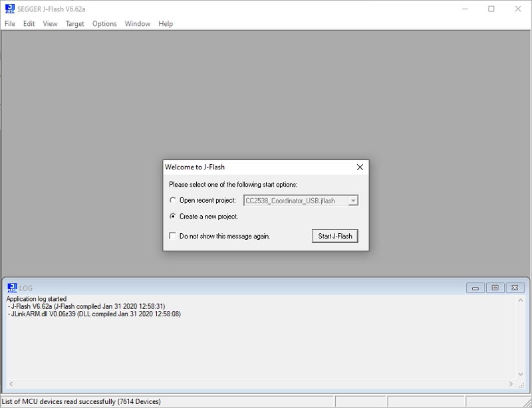Close the Welcome to J-Flash dialog
532x408 pixels.
[x=360, y=167]
